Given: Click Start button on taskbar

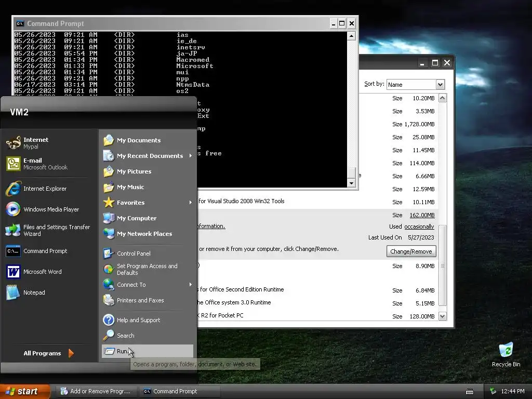Looking at the screenshot, I should click(25, 392).
